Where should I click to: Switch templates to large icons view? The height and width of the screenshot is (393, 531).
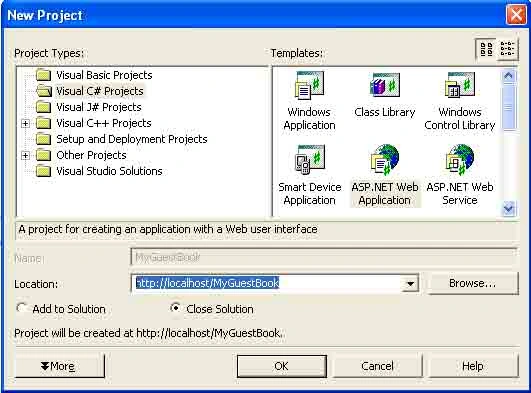487,49
